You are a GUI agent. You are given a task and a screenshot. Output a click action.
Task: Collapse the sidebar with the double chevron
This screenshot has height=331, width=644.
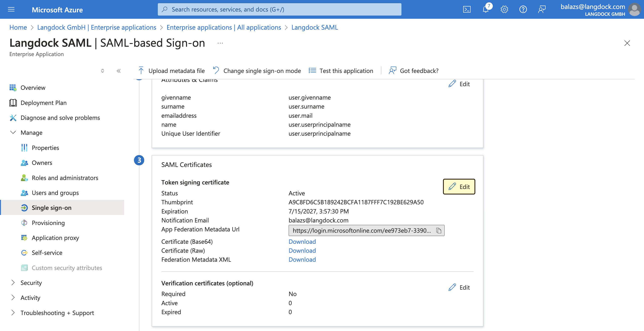[x=118, y=71]
